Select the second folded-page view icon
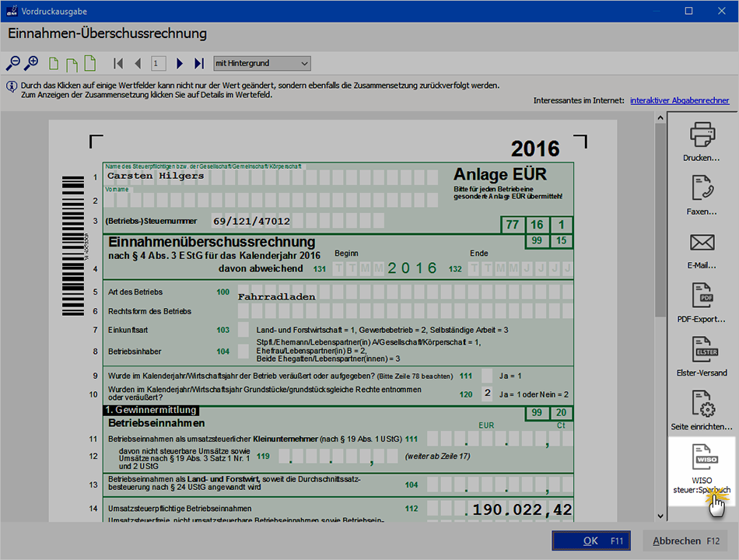Screen dimensions: 739x560 72,65
